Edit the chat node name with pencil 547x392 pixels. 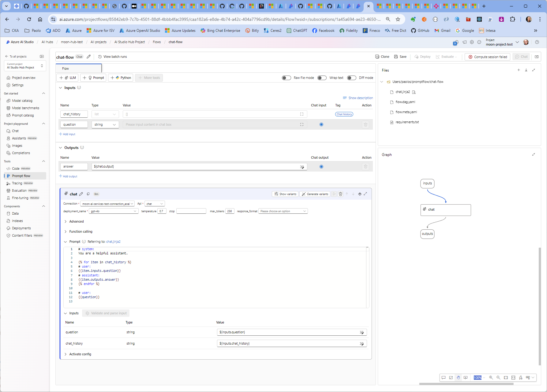[x=81, y=194]
